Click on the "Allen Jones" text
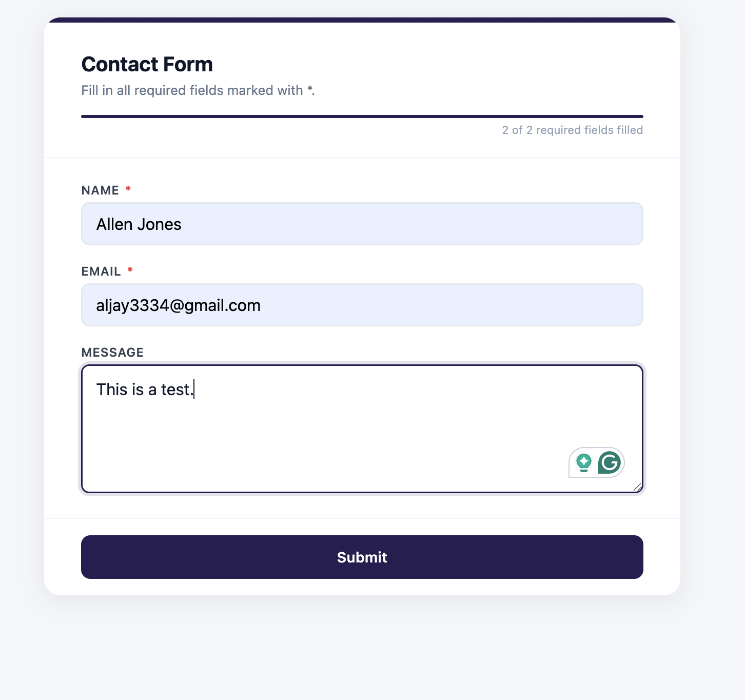 click(139, 224)
